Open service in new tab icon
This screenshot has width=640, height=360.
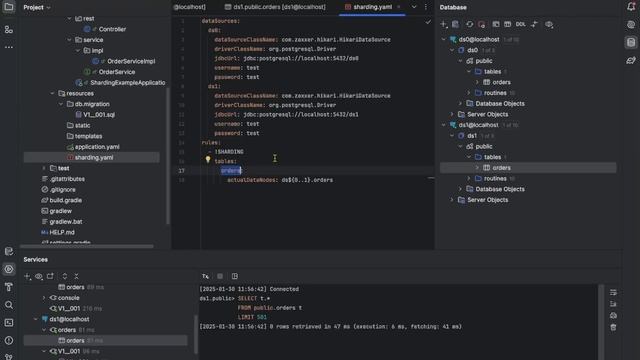pos(50,276)
